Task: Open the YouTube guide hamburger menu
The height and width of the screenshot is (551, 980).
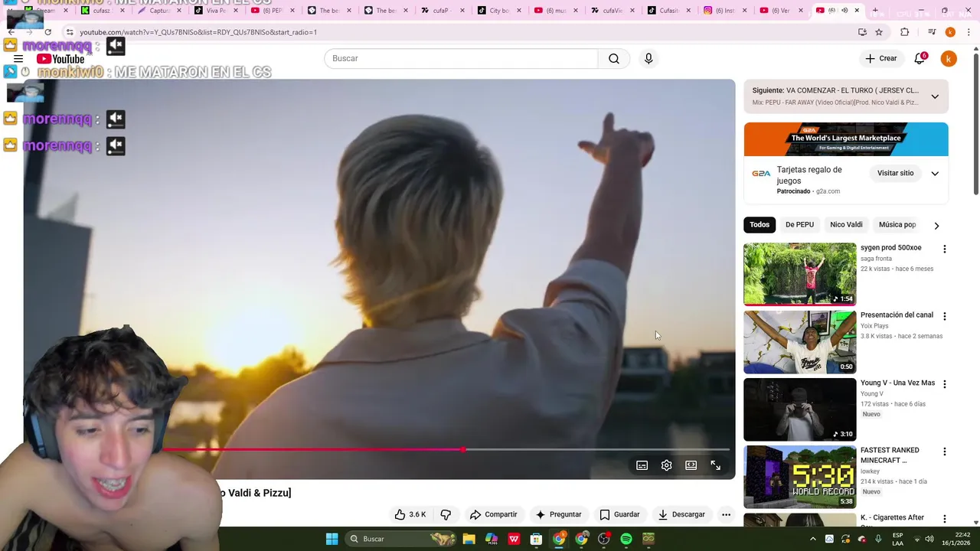Action: coord(18,59)
